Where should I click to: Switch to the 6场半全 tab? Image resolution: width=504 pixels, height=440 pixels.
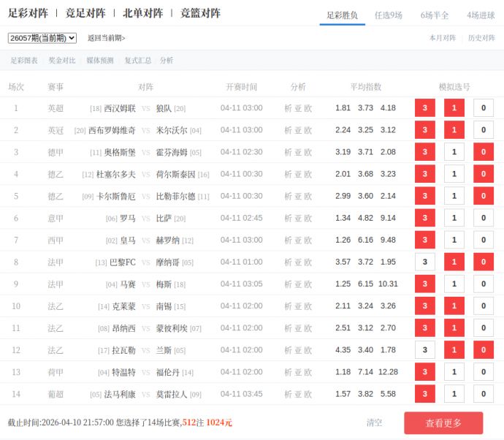point(434,15)
